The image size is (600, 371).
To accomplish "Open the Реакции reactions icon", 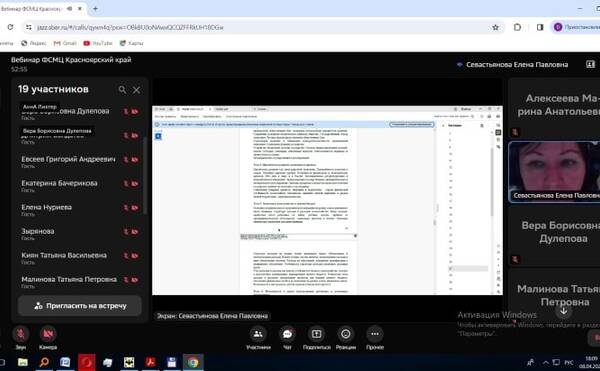I will (x=346, y=334).
